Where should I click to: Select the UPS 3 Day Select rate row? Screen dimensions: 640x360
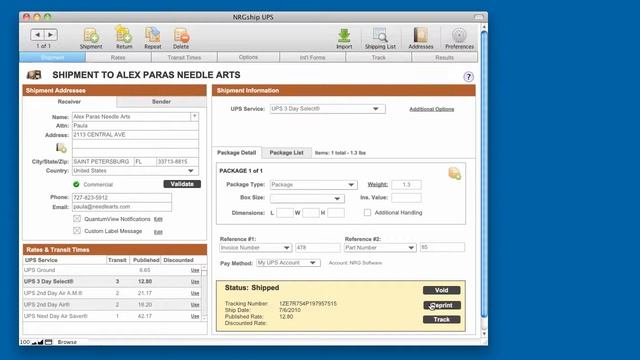tap(112, 282)
